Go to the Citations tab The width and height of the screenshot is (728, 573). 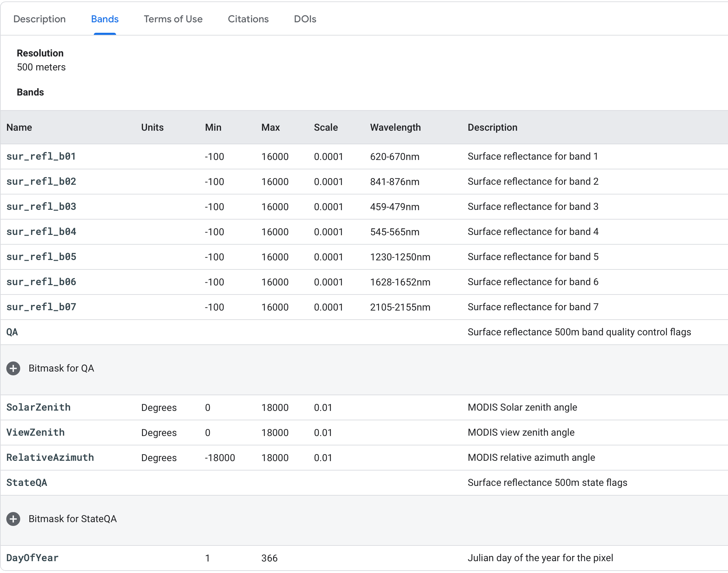coord(248,19)
